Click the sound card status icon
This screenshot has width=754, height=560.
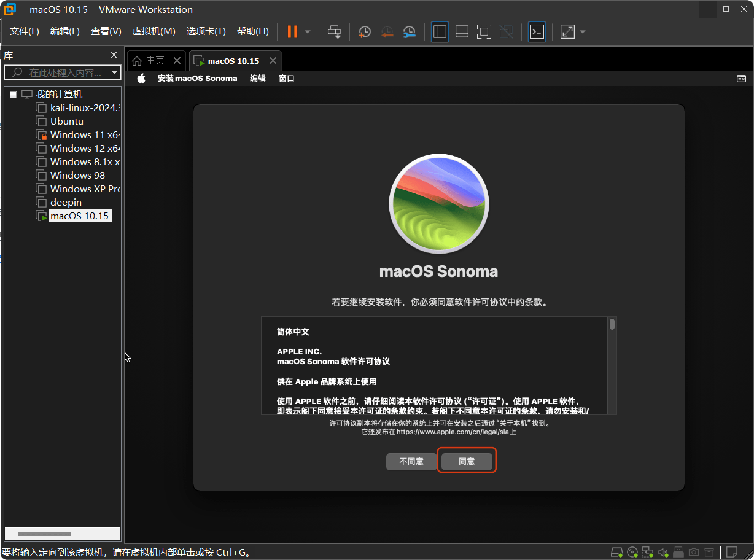[x=663, y=552]
